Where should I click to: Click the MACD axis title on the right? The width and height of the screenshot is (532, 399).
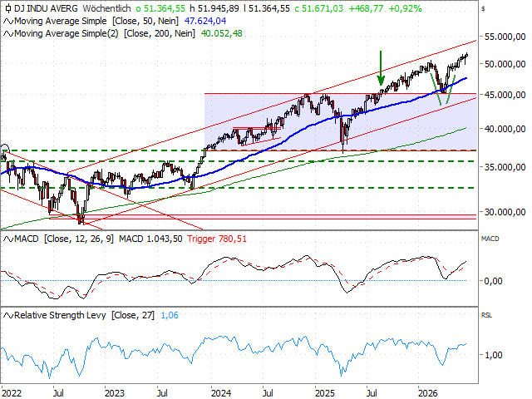[490, 239]
